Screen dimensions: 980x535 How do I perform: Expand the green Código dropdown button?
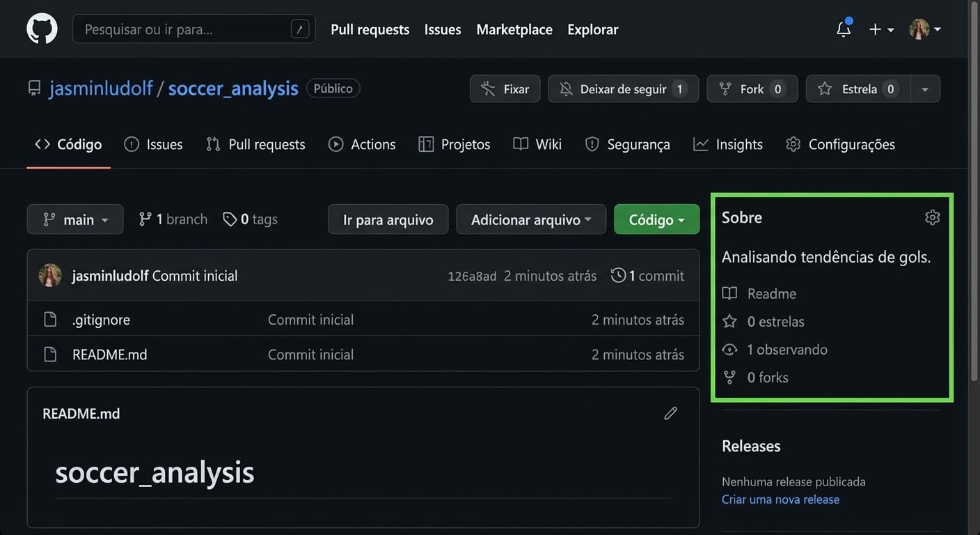656,219
